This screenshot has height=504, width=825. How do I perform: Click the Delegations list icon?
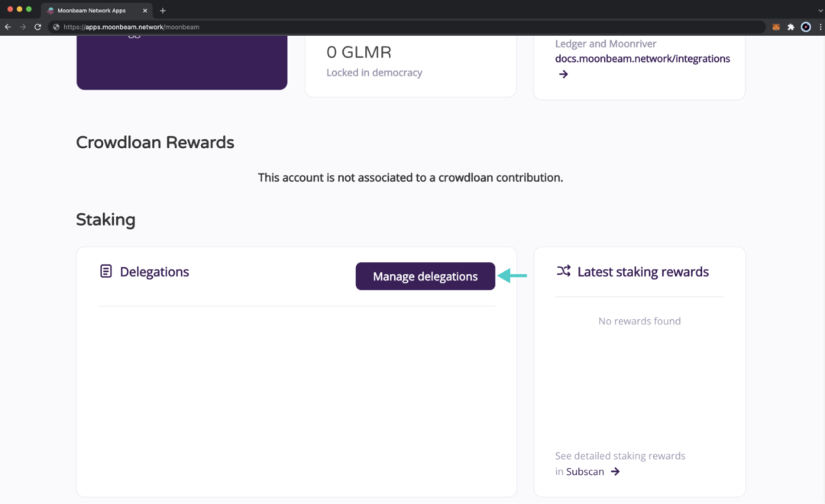click(105, 271)
